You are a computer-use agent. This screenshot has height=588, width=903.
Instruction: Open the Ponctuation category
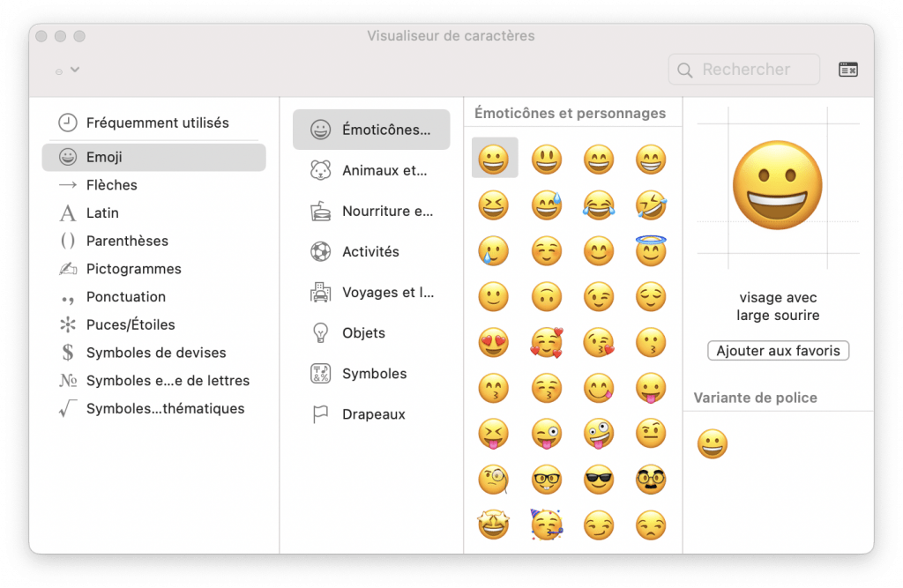tap(153, 296)
